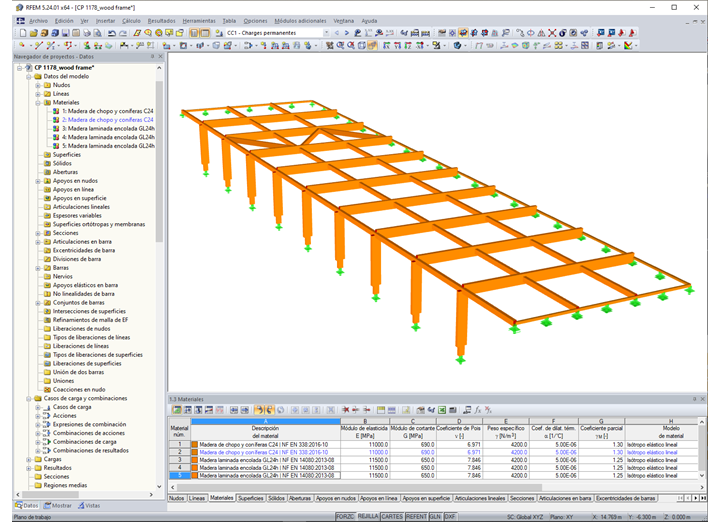The image size is (720, 522).
Task: Expand the Nudos tree node
Action: tap(38, 85)
